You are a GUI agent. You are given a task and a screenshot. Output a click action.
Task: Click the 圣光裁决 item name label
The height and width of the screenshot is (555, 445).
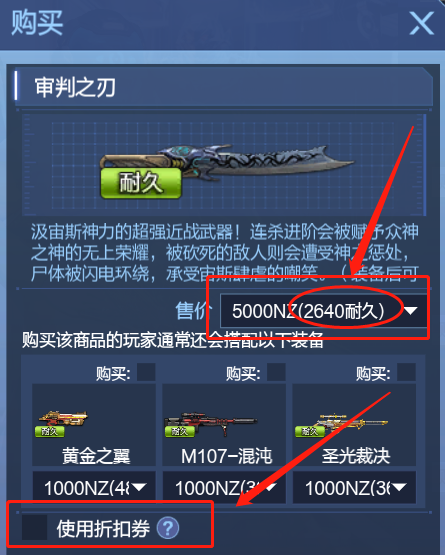(x=355, y=456)
